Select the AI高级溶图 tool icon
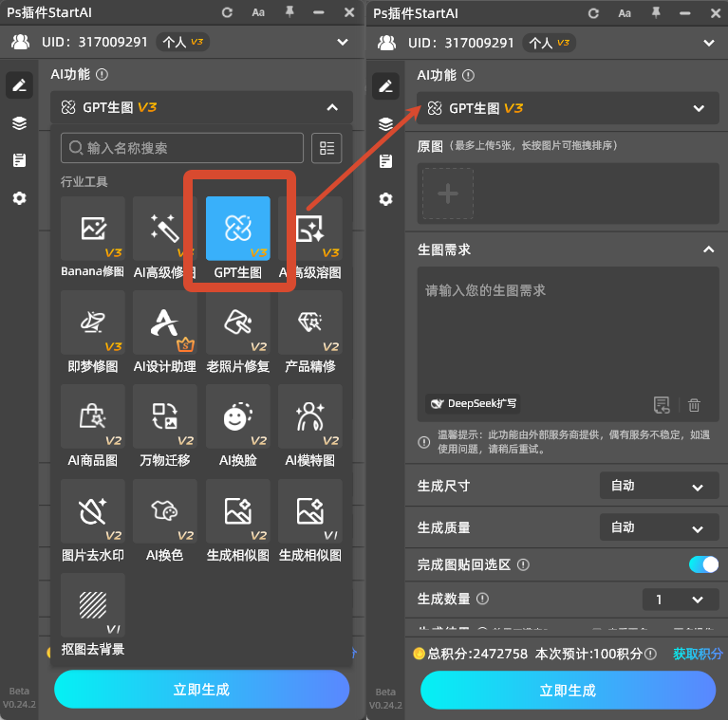Image resolution: width=728 pixels, height=720 pixels. click(310, 229)
